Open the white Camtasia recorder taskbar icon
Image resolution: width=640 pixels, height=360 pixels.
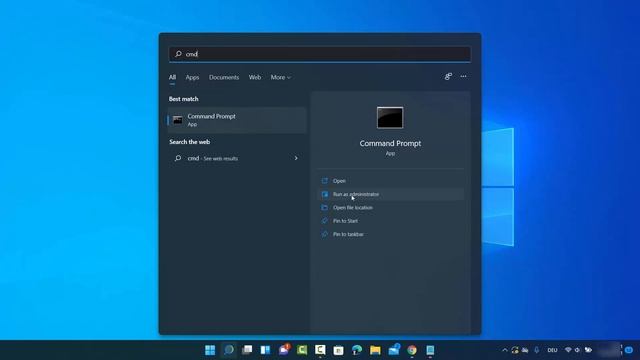point(320,350)
